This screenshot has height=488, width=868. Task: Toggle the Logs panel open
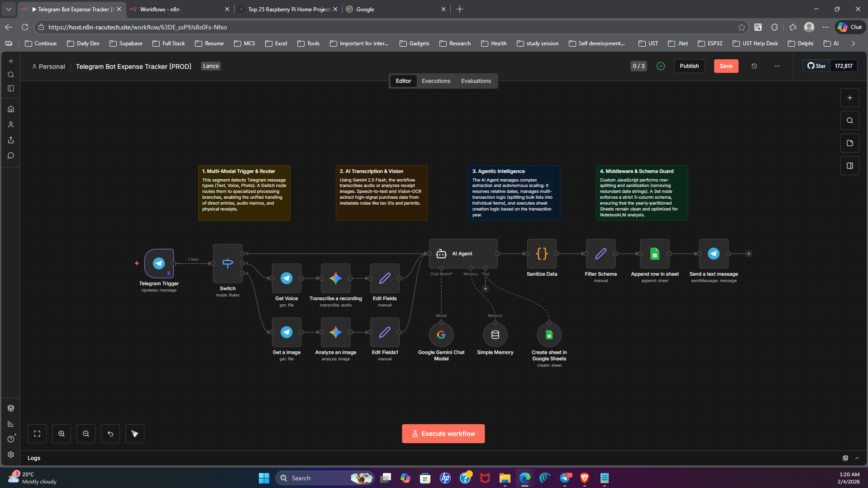[x=857, y=458]
